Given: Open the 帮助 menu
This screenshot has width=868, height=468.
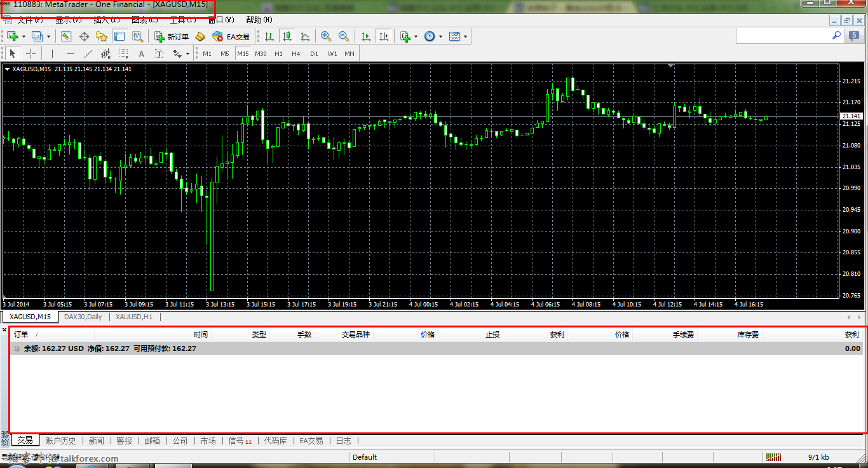Looking at the screenshot, I should tap(259, 20).
